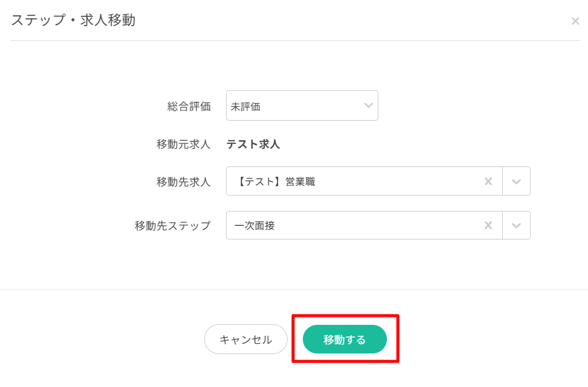Click the 移動元求人 label
Image resolution: width=588 pixels, height=387 pixels.
tap(183, 144)
